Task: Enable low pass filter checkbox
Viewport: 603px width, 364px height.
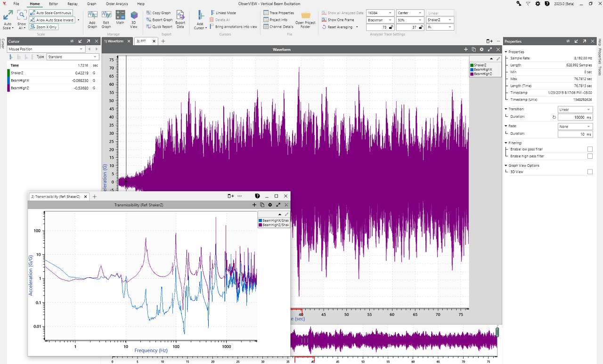Action: 590,149
